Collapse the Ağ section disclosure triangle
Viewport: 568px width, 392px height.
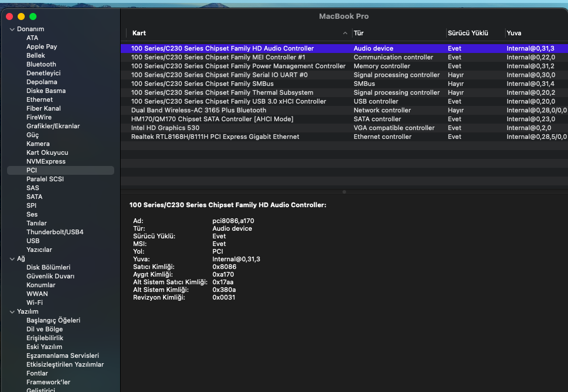(x=12, y=258)
